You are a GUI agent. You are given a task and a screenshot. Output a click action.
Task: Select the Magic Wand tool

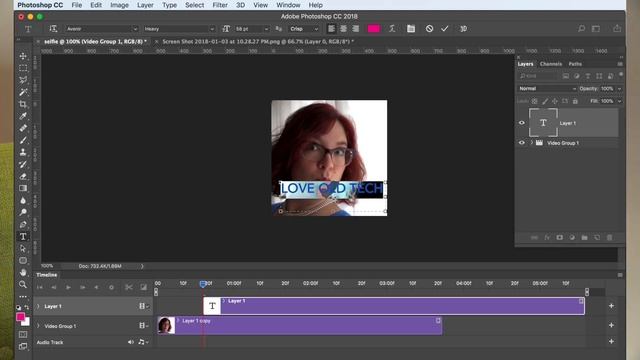[23, 92]
